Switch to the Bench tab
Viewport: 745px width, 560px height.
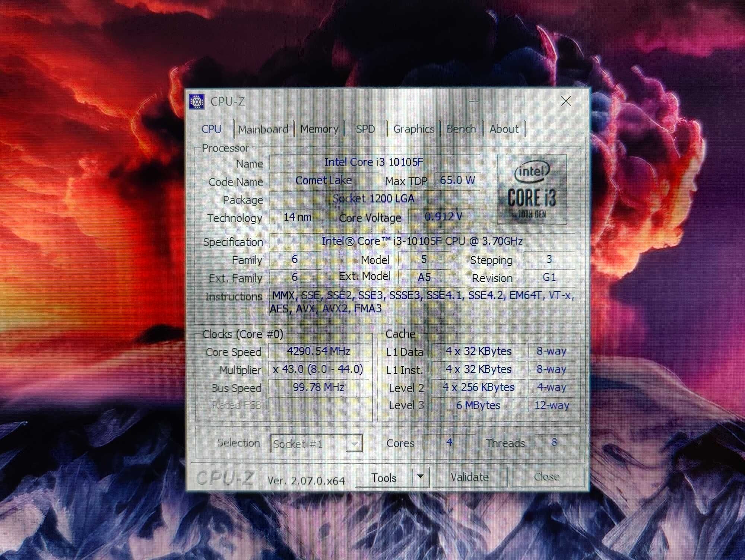coord(461,129)
